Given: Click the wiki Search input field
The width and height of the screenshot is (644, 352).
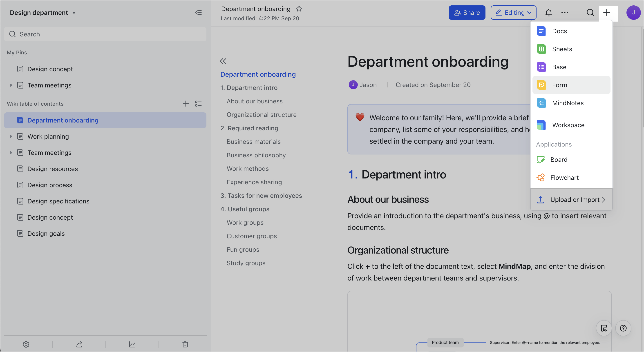Looking at the screenshot, I should pyautogui.click(x=105, y=34).
